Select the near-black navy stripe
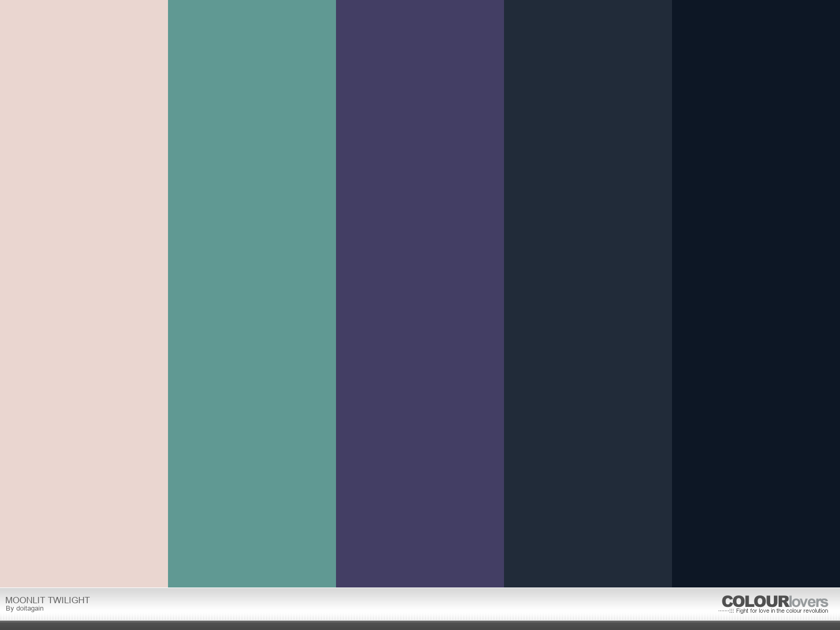The image size is (840, 630). click(756, 293)
